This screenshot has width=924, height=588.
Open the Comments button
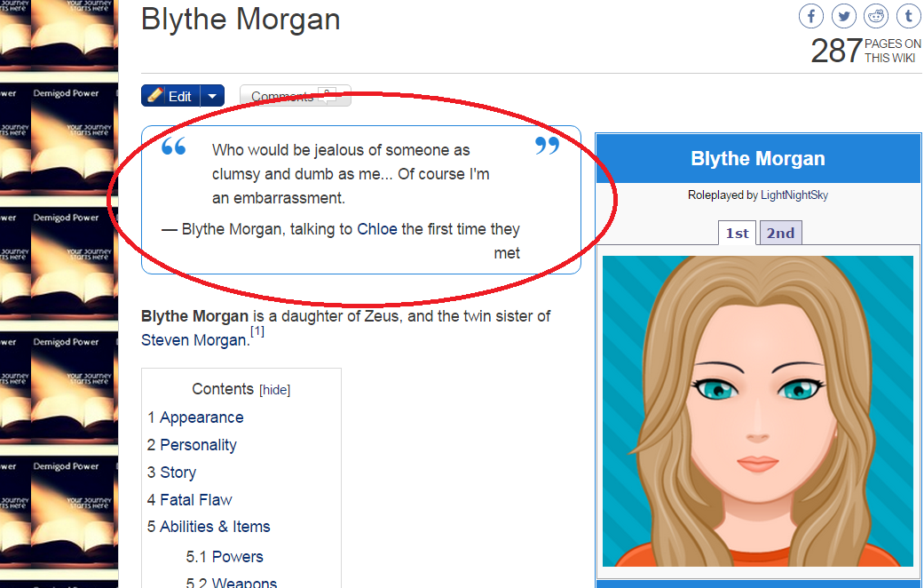(x=296, y=96)
